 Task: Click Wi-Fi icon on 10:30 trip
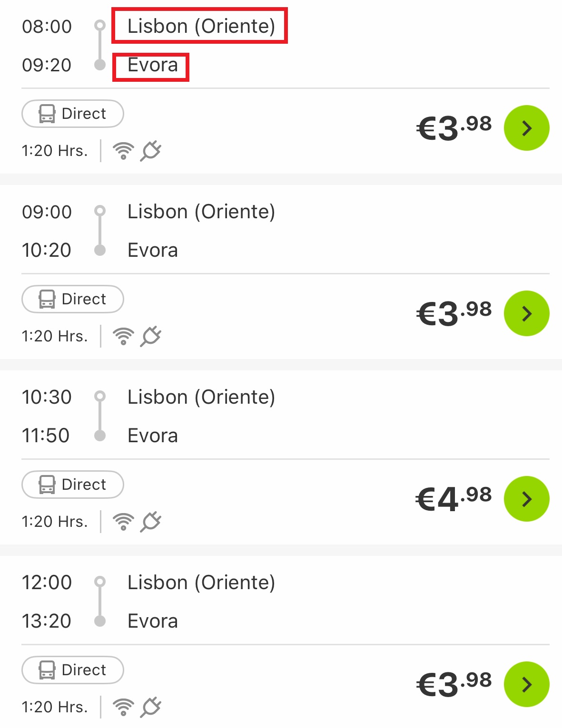(x=123, y=522)
